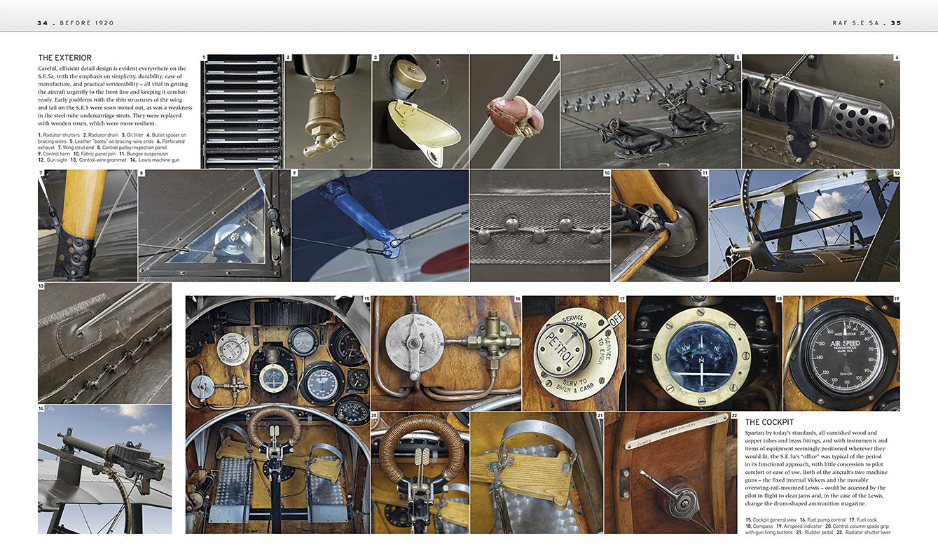Click THE COCKPIT section heading

pyautogui.click(x=769, y=422)
